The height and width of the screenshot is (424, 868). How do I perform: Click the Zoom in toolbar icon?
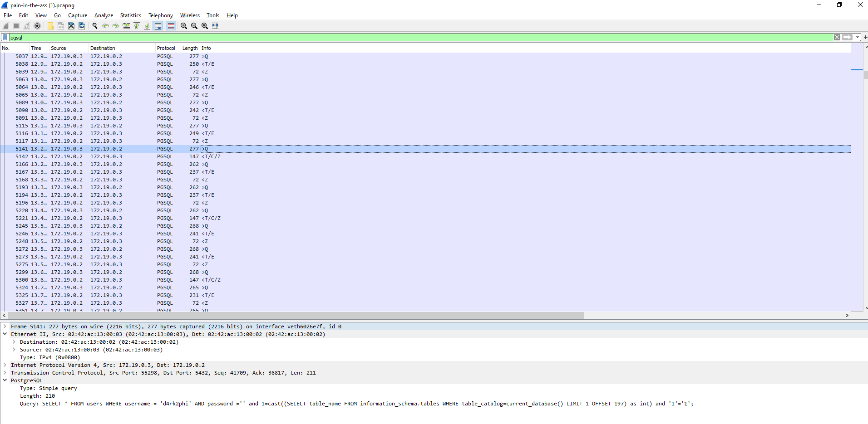184,26
